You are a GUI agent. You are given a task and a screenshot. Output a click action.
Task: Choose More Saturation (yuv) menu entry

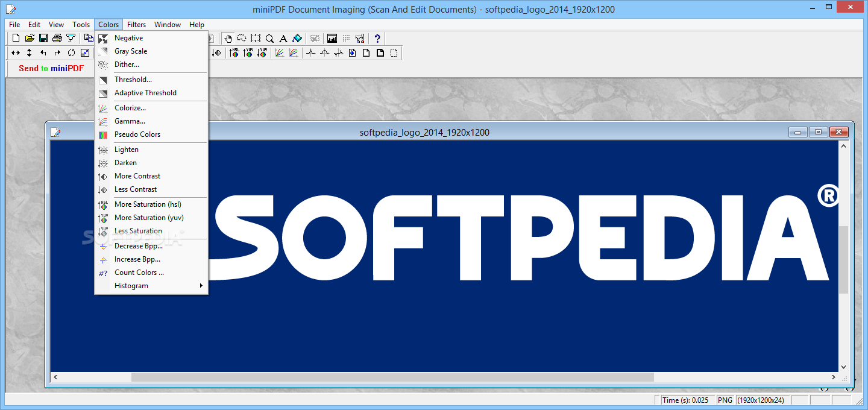[151, 218]
